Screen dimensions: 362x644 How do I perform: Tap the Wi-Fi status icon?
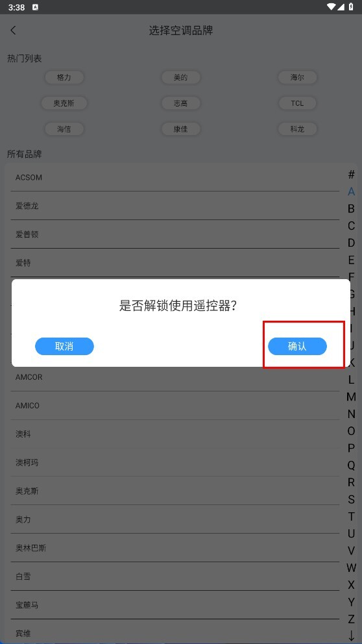(332, 6)
